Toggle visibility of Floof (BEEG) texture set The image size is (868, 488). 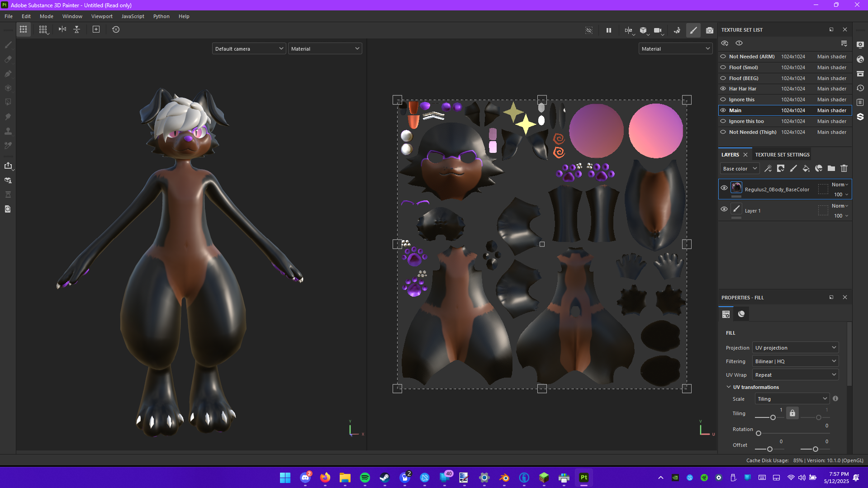[x=723, y=78]
